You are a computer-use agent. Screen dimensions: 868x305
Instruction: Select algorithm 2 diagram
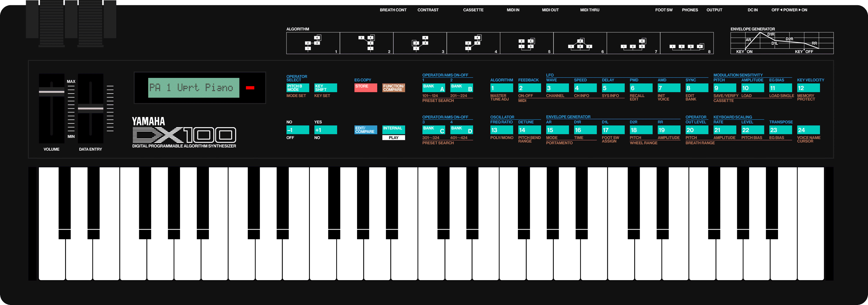click(367, 43)
